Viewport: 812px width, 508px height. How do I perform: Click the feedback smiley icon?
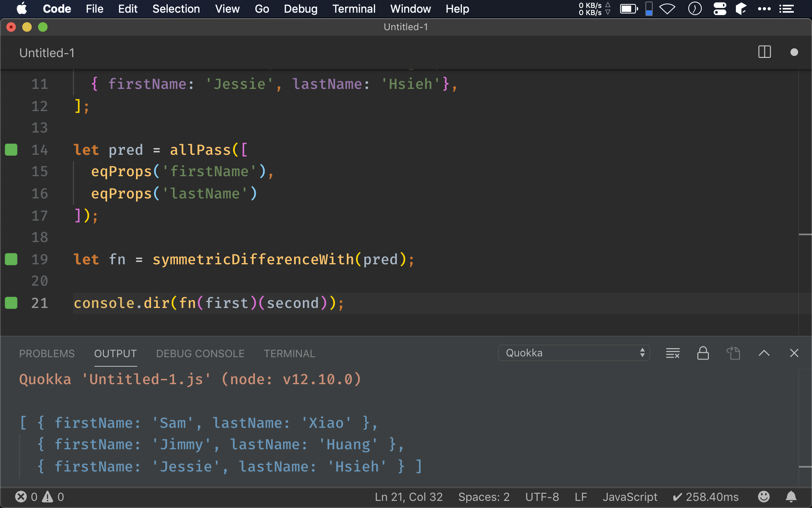764,496
